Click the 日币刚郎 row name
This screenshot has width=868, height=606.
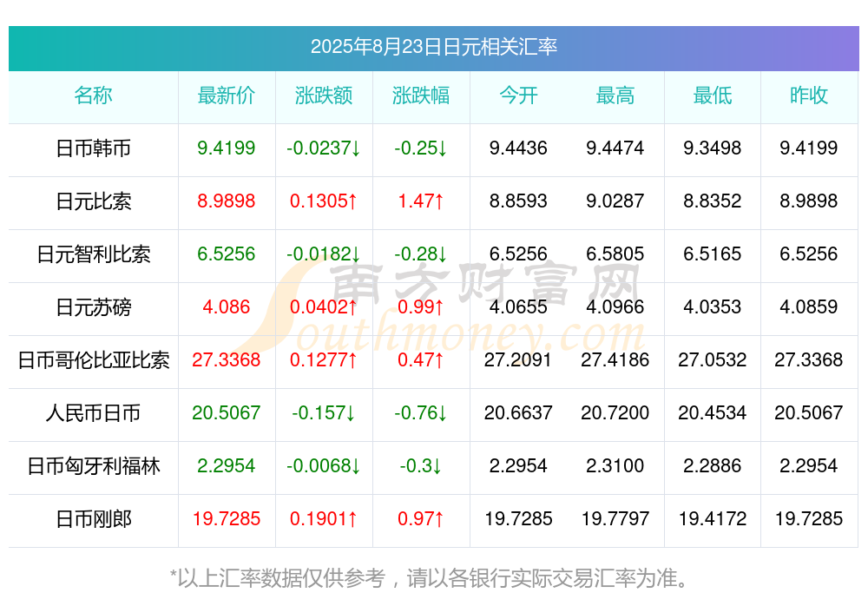click(x=93, y=519)
